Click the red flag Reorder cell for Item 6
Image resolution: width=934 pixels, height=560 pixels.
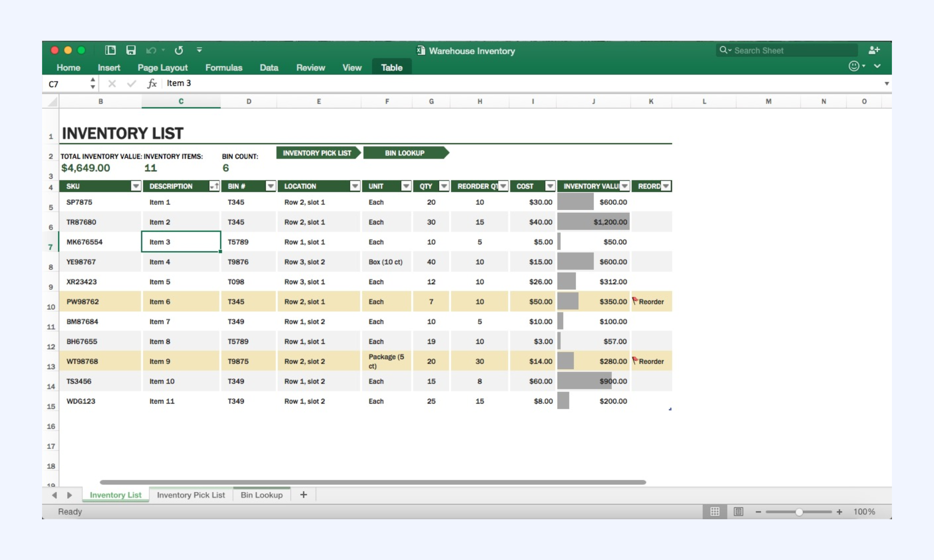(x=651, y=301)
